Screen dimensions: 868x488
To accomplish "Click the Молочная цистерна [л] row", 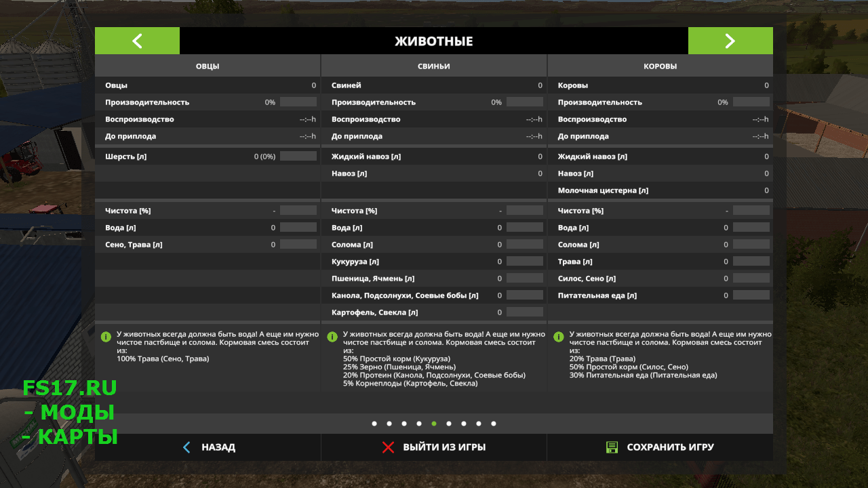I will point(660,190).
